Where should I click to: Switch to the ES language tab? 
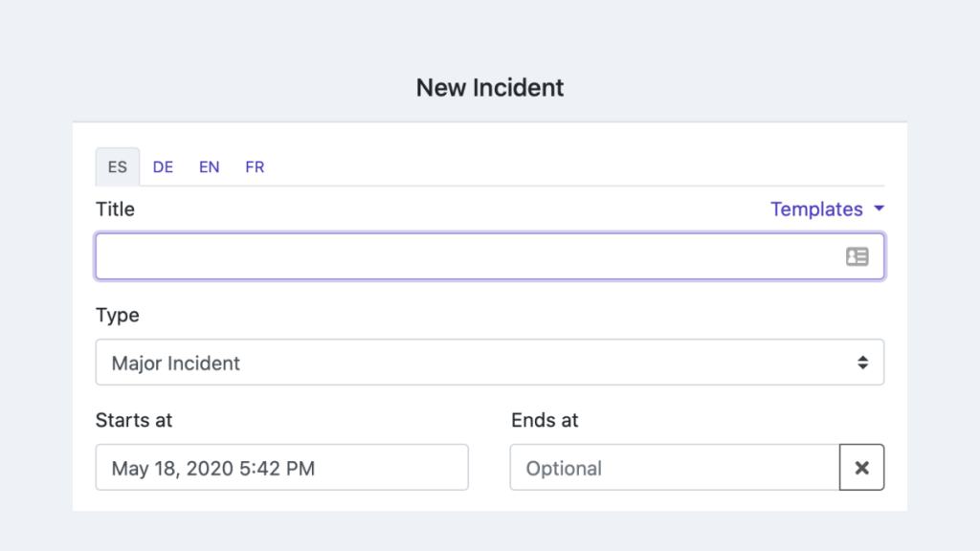click(x=118, y=166)
